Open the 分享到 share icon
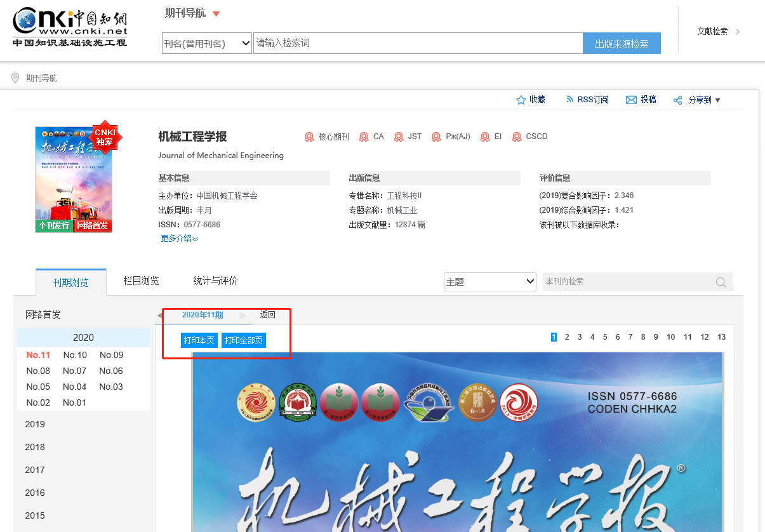 [x=677, y=100]
